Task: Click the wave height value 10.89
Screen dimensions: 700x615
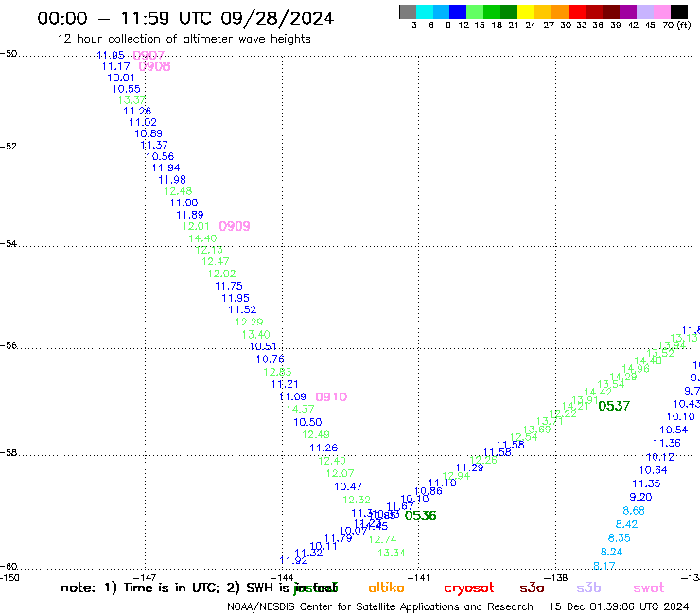Action: pos(149,133)
